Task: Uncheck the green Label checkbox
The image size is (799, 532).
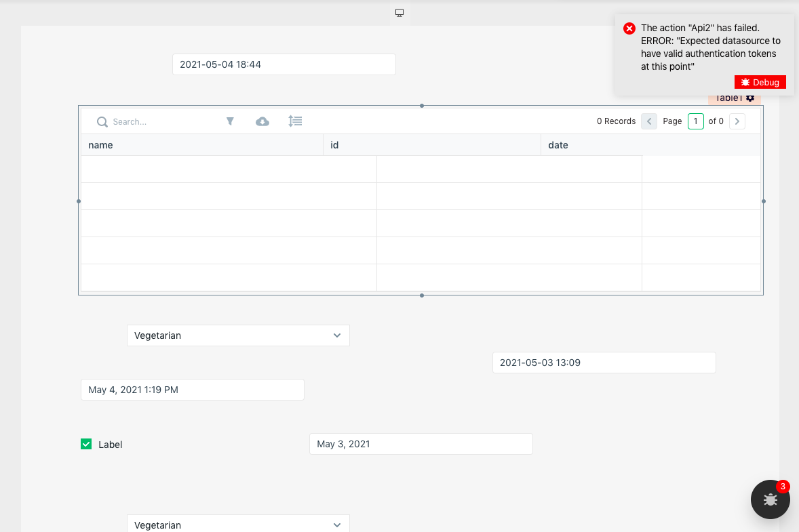Action: (86, 445)
